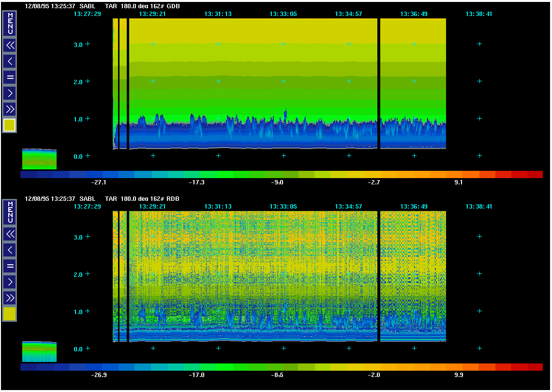
Task: Select the overview thumbnail in bottom panel
Action: point(39,351)
